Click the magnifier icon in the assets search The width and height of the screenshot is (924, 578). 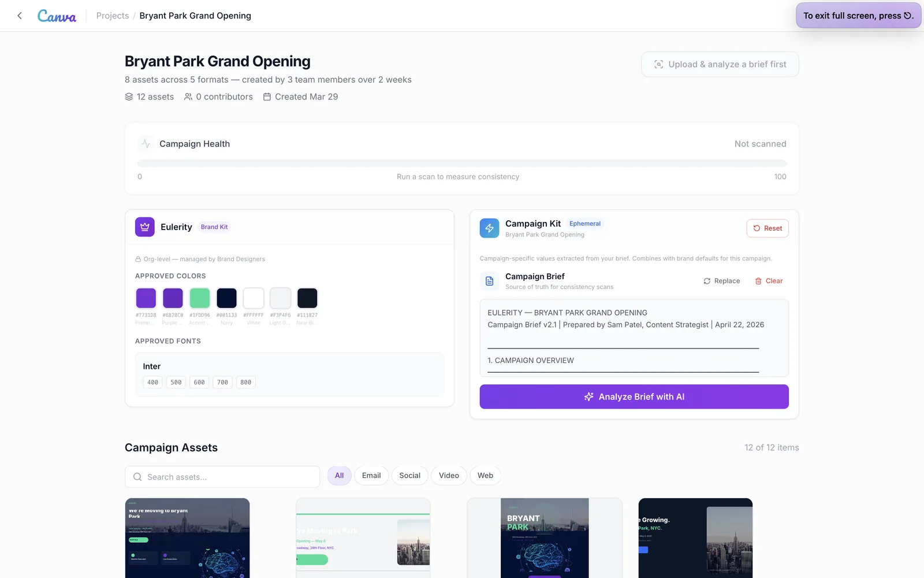point(137,477)
